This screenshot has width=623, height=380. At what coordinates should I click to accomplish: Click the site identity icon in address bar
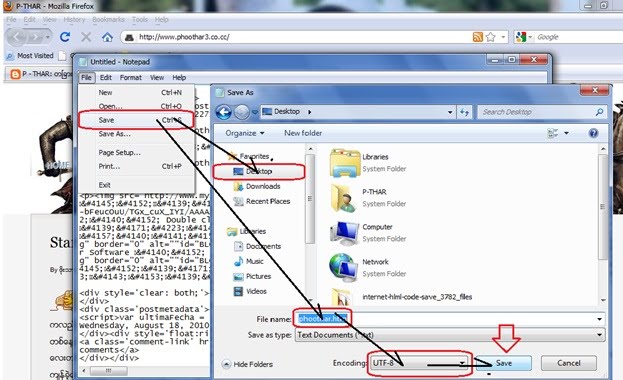click(129, 37)
